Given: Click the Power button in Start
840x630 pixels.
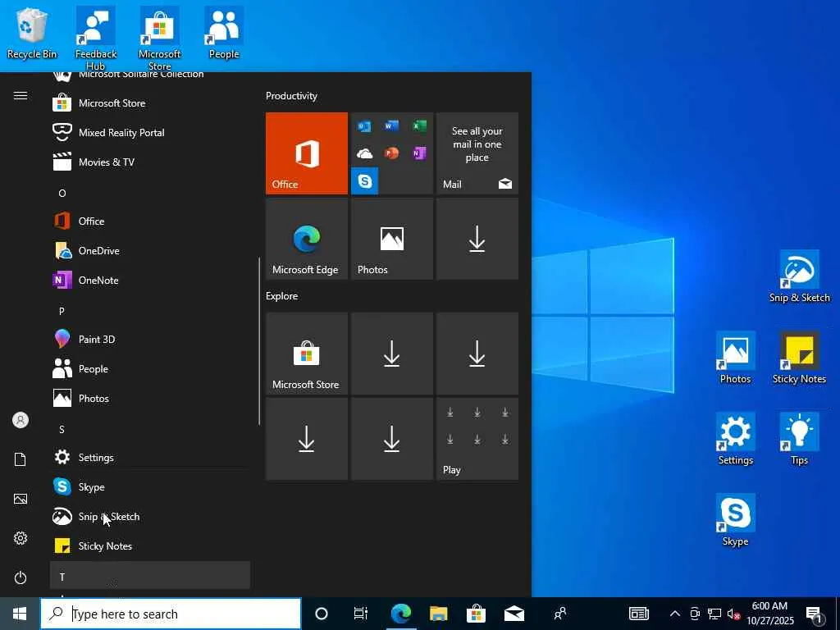Looking at the screenshot, I should click(21, 577).
